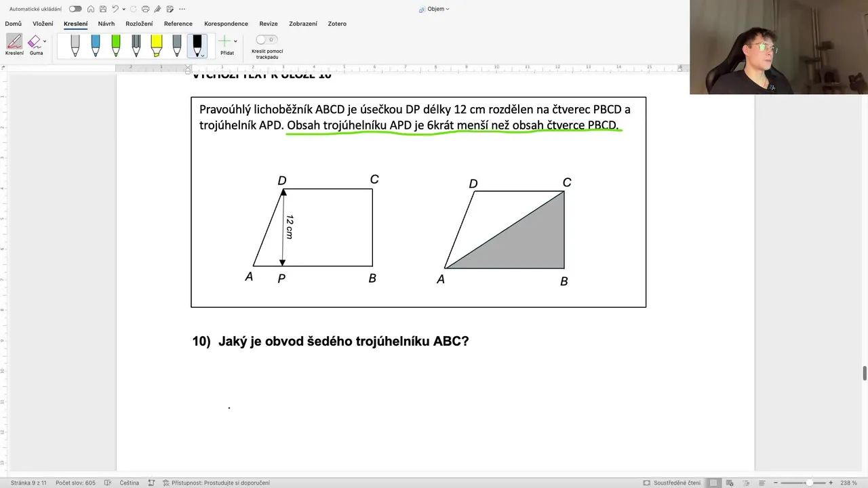Click the 12 cm label in the left figure

click(289, 227)
